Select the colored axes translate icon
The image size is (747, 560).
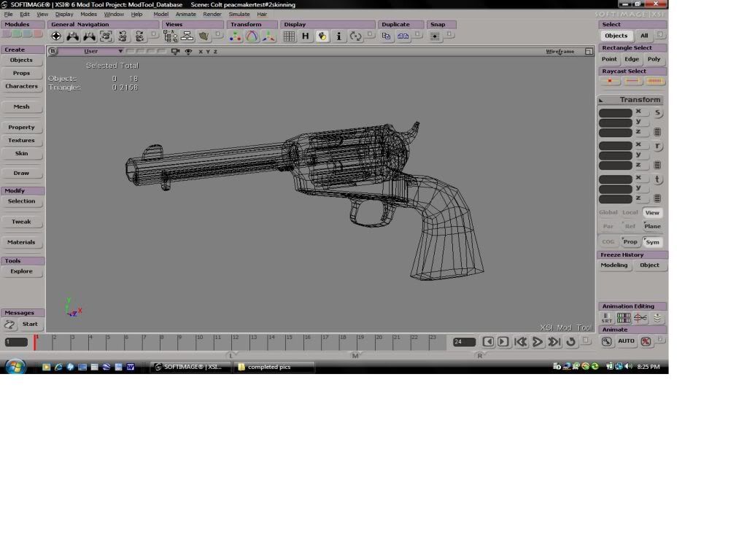[x=268, y=36]
